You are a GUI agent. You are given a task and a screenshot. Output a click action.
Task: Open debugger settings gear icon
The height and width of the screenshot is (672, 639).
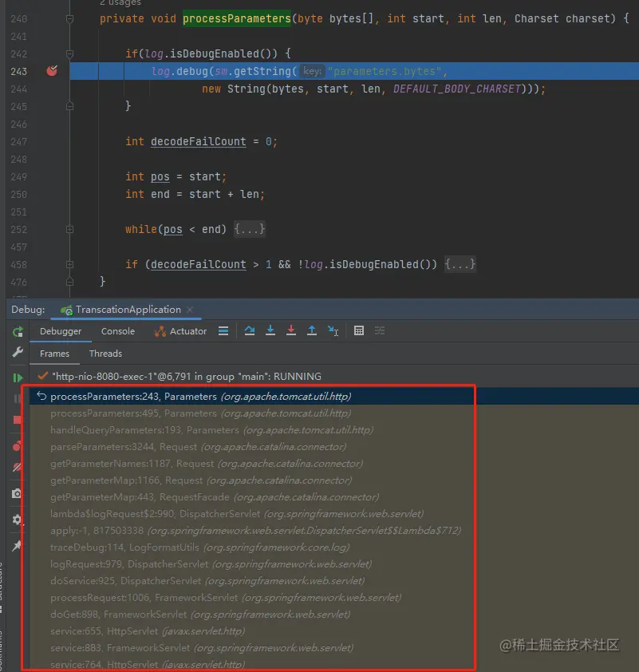click(x=17, y=520)
